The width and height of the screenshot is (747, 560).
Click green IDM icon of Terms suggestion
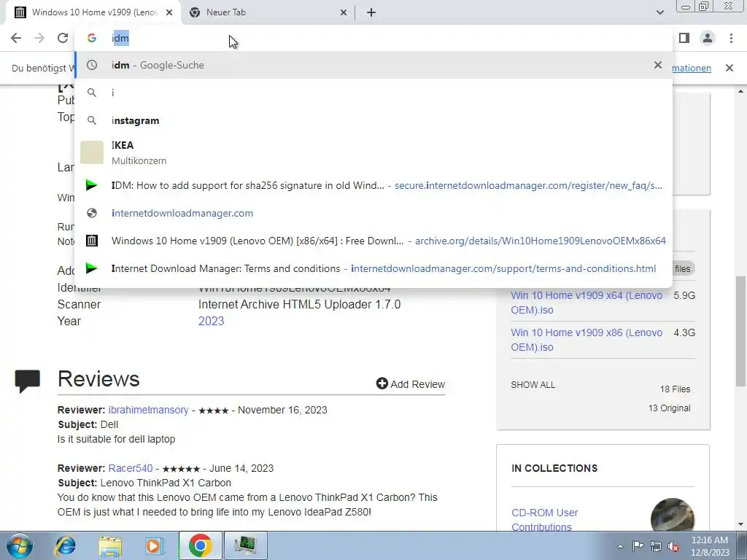[91, 268]
